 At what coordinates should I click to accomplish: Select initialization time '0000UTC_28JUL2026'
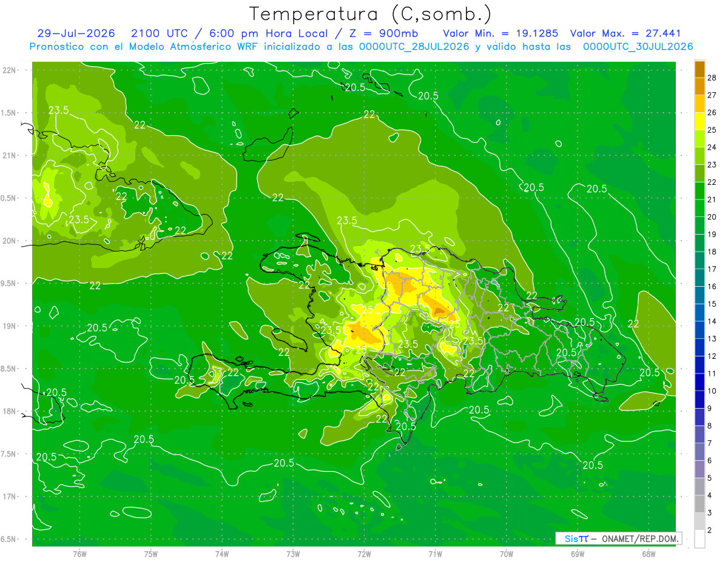[x=414, y=47]
